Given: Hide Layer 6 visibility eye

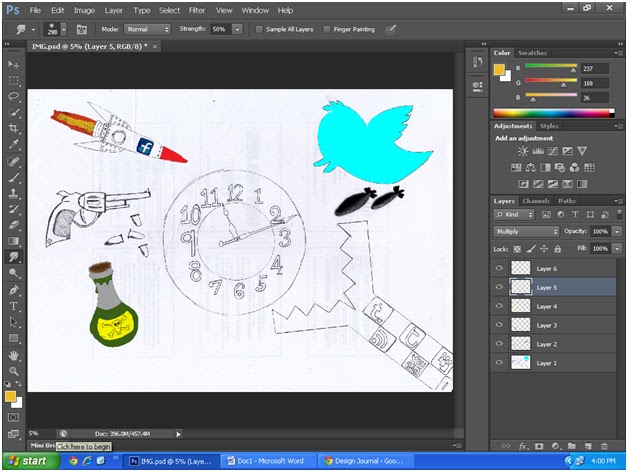Looking at the screenshot, I should point(499,268).
